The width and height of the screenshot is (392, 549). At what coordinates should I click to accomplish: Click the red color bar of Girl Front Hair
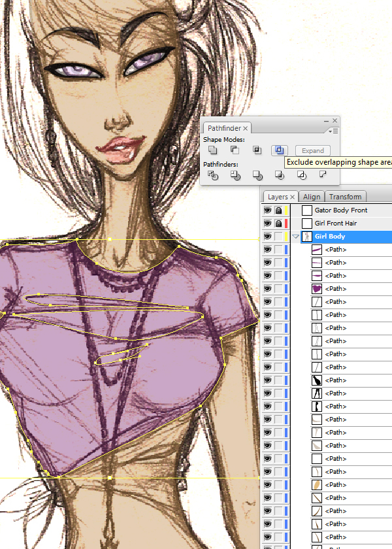(x=286, y=224)
